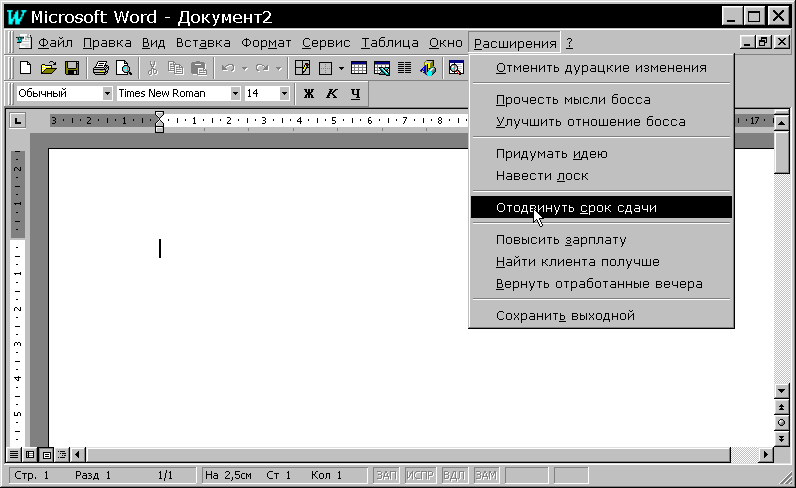The image size is (796, 488).
Task: Click the Copy icon
Action: (176, 68)
